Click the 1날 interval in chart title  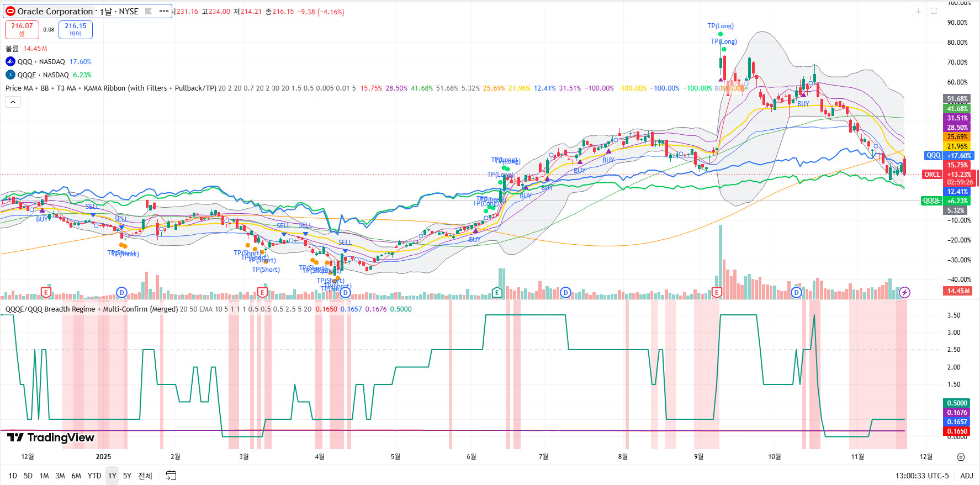tap(106, 11)
